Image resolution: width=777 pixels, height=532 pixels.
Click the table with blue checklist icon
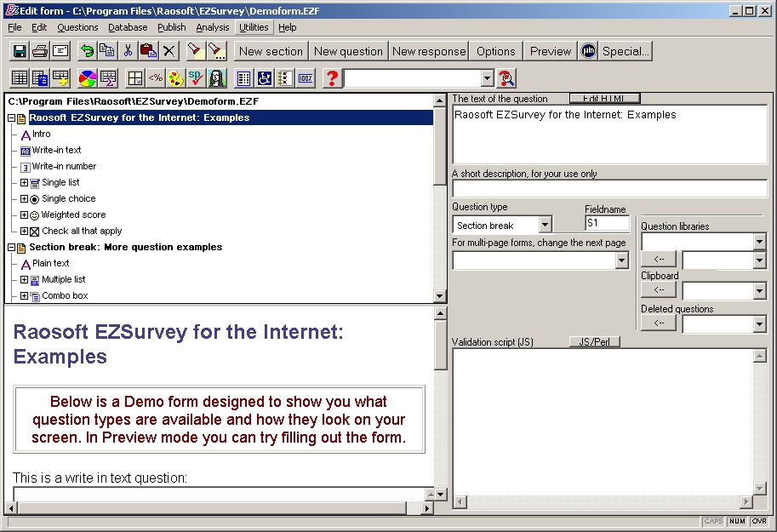tap(40, 77)
